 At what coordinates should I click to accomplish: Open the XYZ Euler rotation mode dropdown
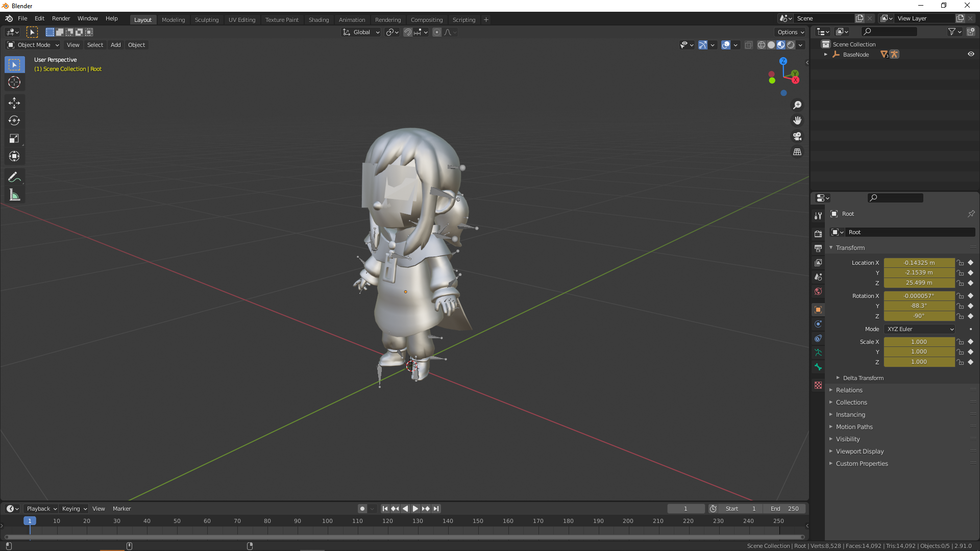point(919,329)
